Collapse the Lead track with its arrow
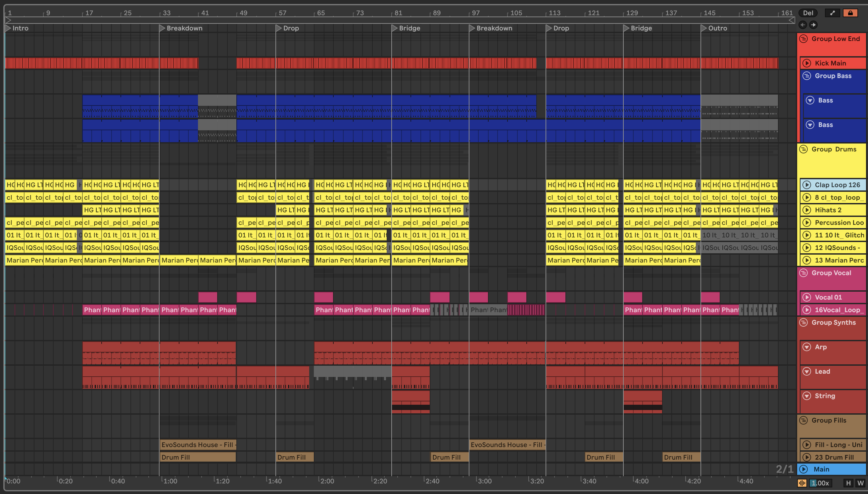Image resolution: width=868 pixels, height=494 pixels. tap(807, 372)
